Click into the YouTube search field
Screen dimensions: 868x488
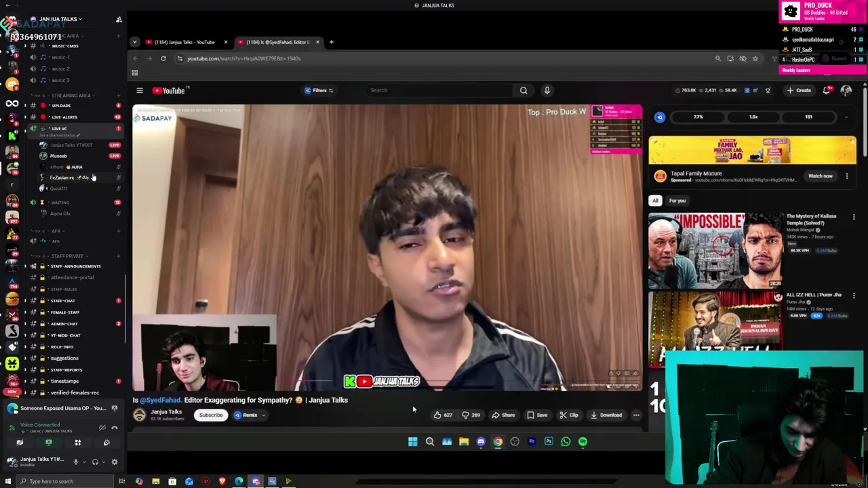coord(441,90)
